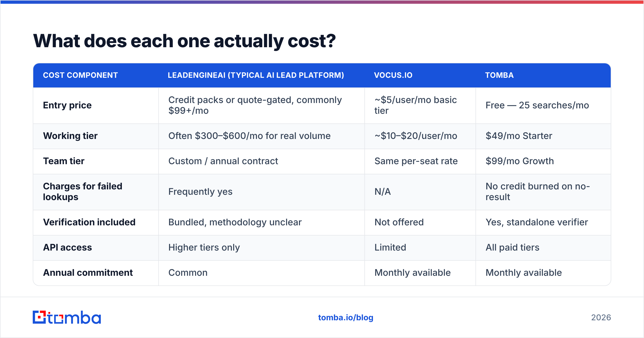Image resolution: width=644 pixels, height=338 pixels.
Task: Click the 'Charges for failed lookups' label
Action: pos(83,192)
